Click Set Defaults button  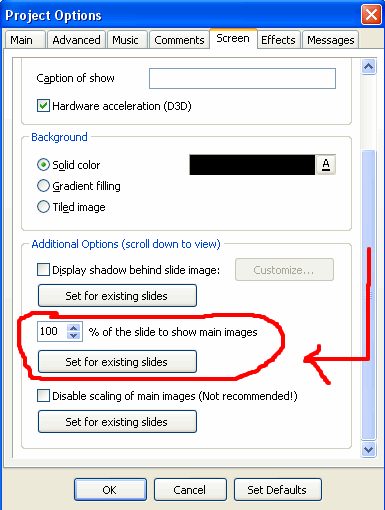(277, 490)
